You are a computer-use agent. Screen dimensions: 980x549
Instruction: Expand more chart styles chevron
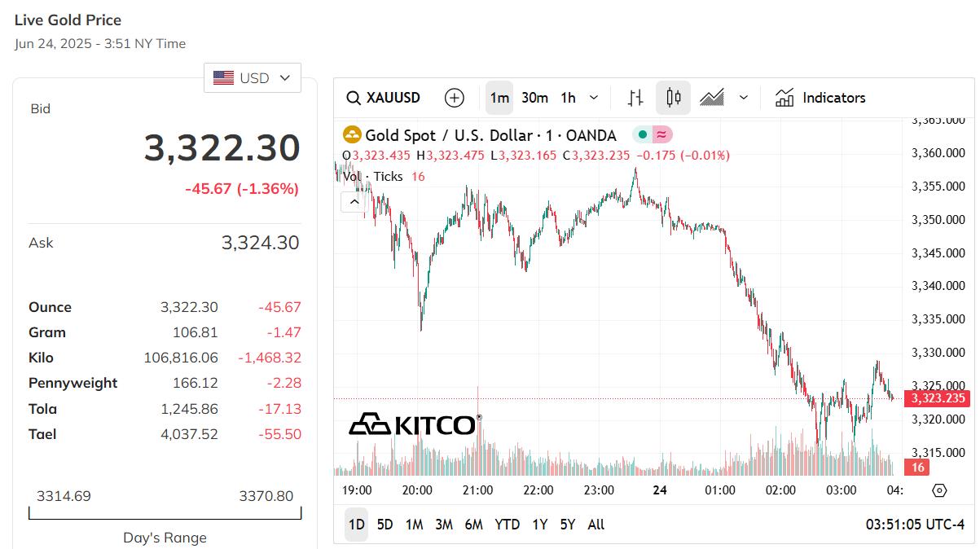coord(743,98)
